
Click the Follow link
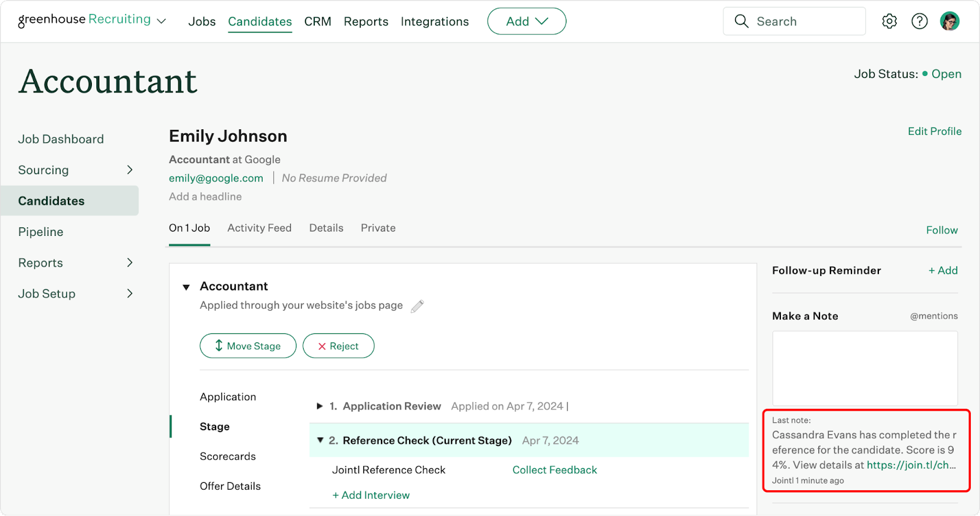point(942,230)
